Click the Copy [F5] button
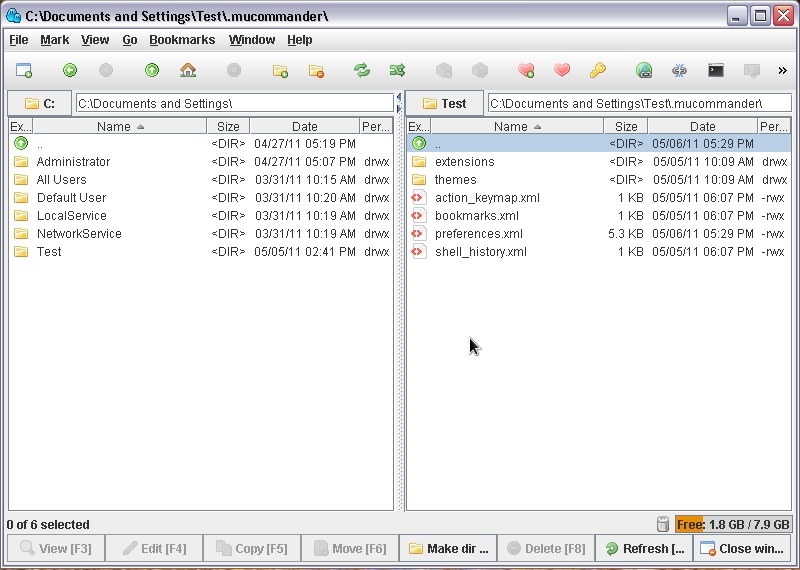The width and height of the screenshot is (800, 570). click(252, 549)
